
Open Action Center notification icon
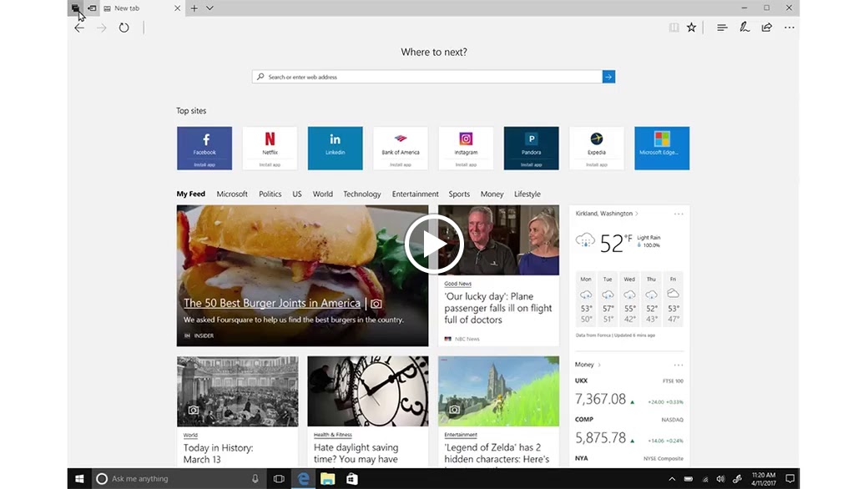790,479
